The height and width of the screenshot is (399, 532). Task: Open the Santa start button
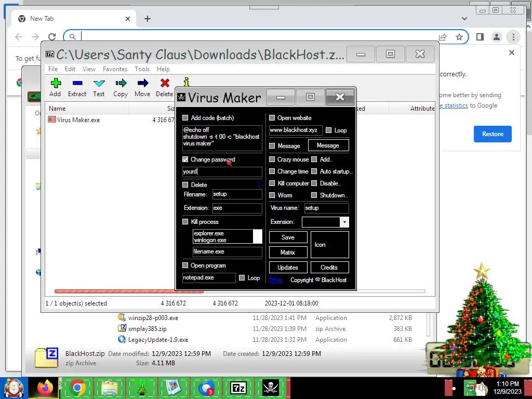(14, 388)
